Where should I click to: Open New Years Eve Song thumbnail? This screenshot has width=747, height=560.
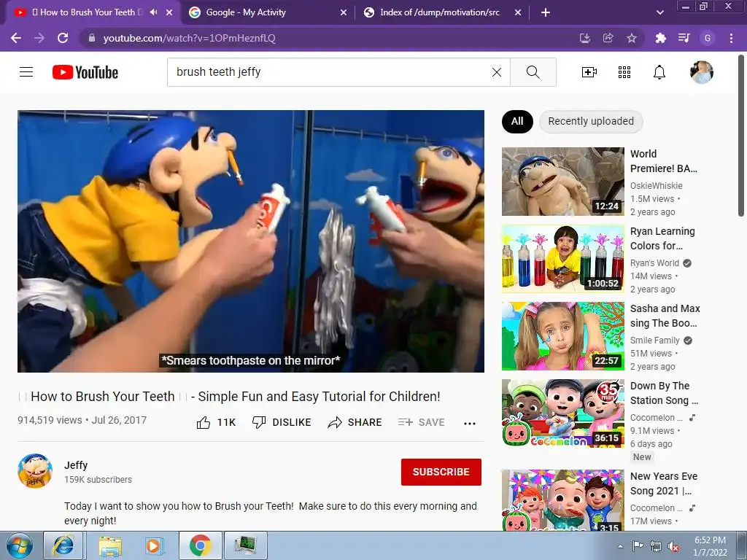click(x=562, y=500)
